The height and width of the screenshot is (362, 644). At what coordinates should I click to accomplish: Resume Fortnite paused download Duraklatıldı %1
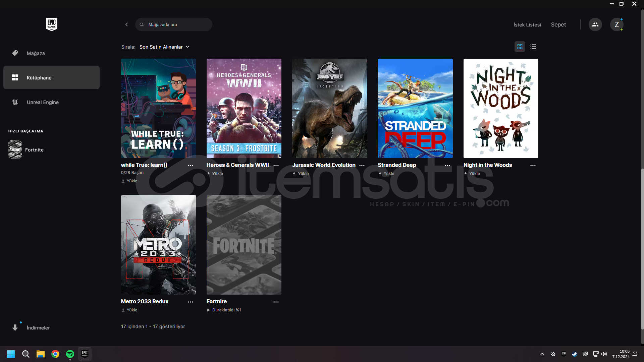coord(224,310)
